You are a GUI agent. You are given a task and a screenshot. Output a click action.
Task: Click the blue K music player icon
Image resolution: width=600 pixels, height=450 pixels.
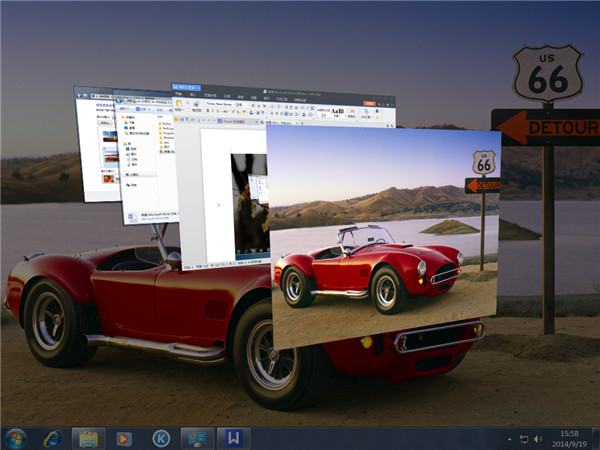tap(160, 437)
